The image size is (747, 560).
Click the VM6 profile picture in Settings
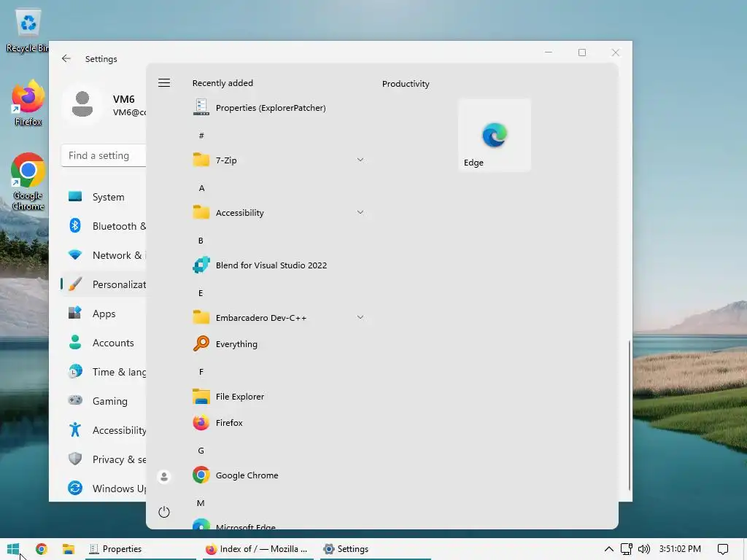[82, 104]
